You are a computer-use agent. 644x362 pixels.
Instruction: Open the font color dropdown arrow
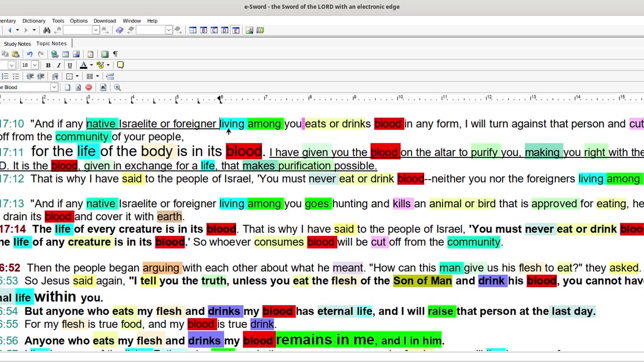[x=91, y=65]
